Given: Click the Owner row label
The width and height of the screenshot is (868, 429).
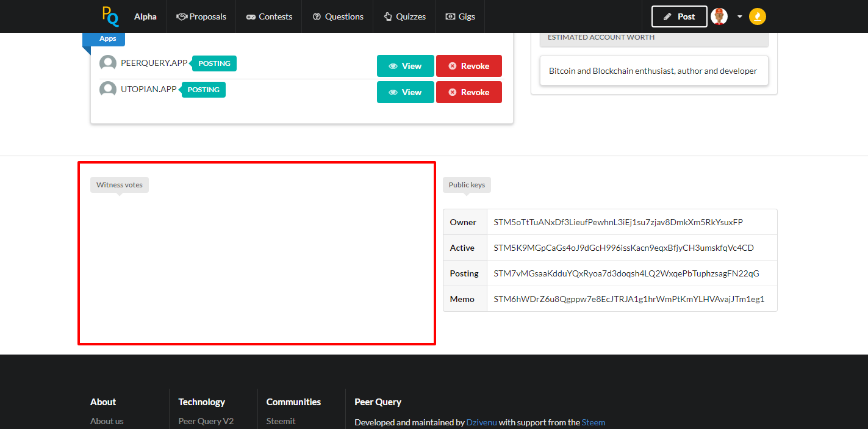Looking at the screenshot, I should tap(463, 222).
